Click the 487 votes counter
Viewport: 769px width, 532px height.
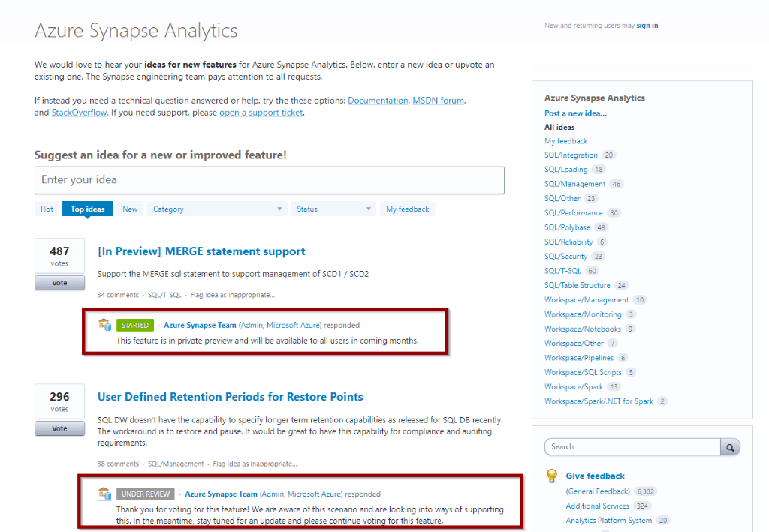pos(59,256)
